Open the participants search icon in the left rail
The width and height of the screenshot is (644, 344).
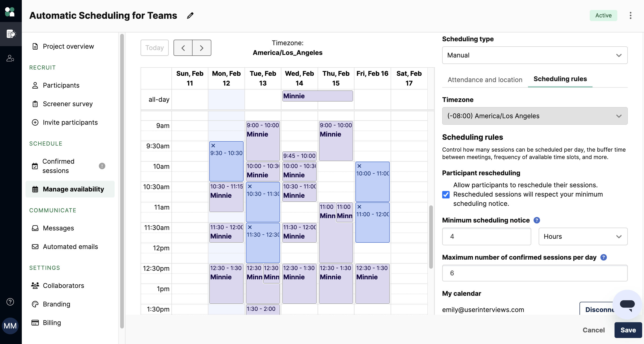point(10,58)
